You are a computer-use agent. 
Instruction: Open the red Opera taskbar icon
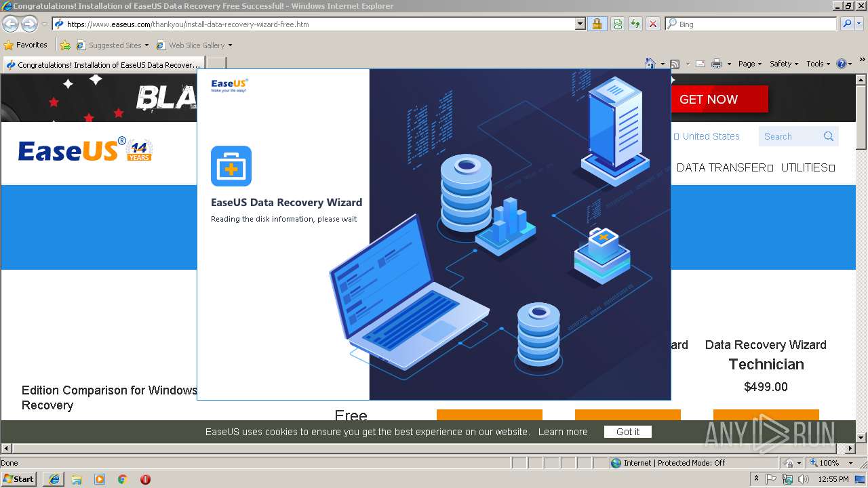pyautogui.click(x=145, y=479)
